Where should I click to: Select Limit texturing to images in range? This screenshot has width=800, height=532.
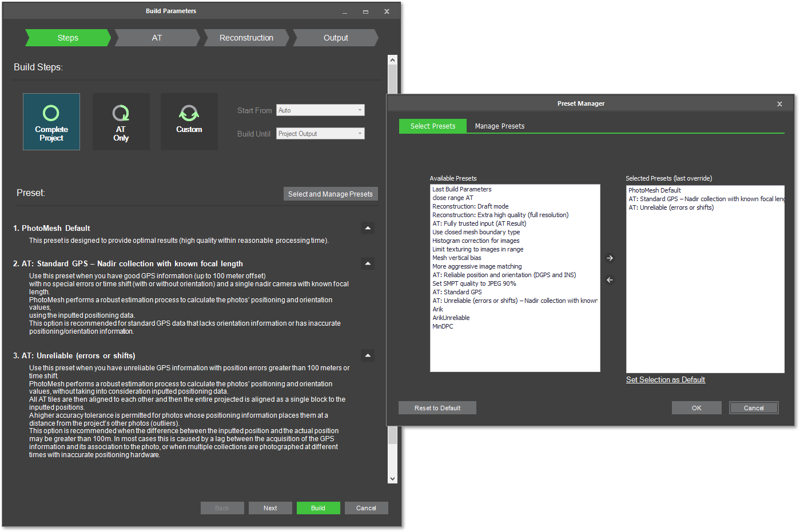tap(478, 249)
